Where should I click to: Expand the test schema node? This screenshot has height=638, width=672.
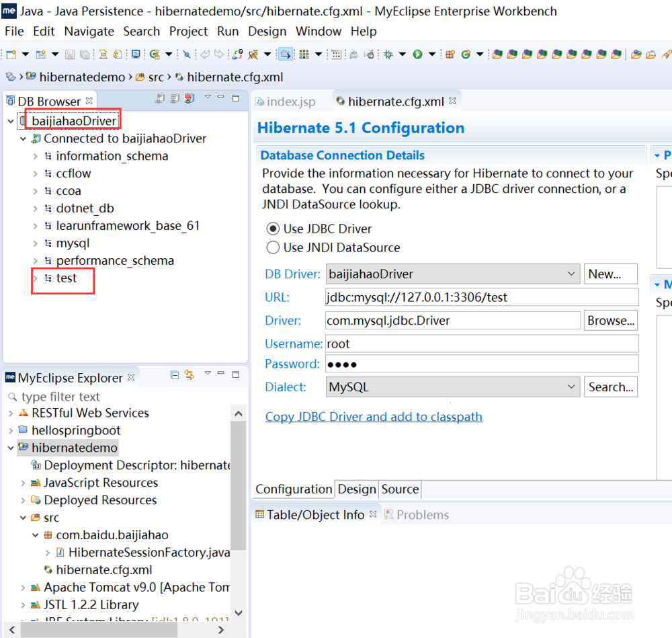click(x=36, y=278)
